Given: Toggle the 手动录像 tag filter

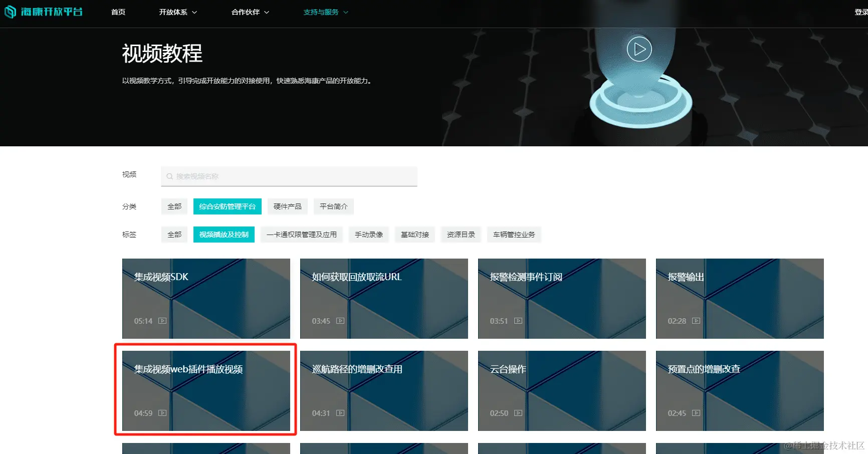Looking at the screenshot, I should point(368,235).
